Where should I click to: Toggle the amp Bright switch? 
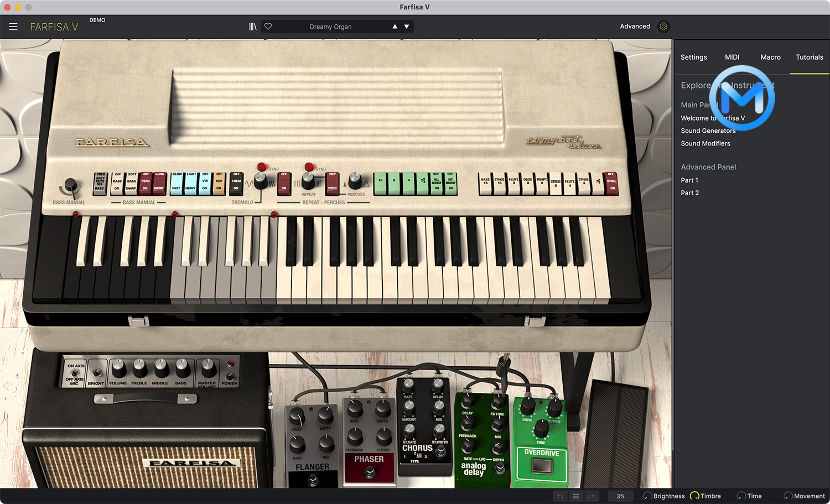[x=97, y=372]
